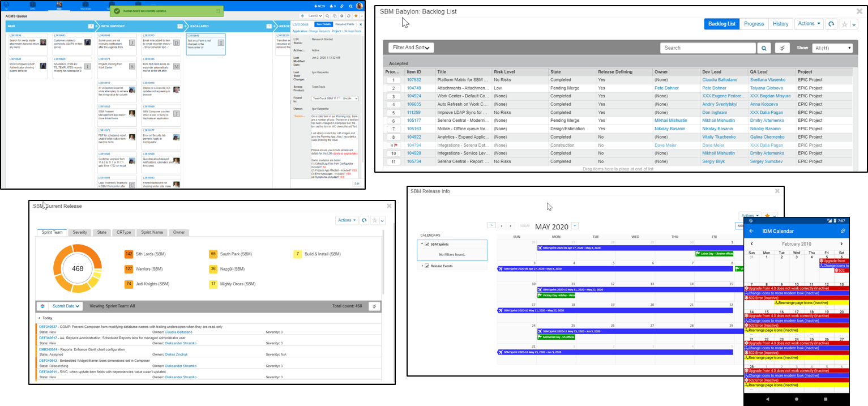The image size is (868, 406).
Task: Click Backlog List search magnifier button
Action: pyautogui.click(x=764, y=48)
